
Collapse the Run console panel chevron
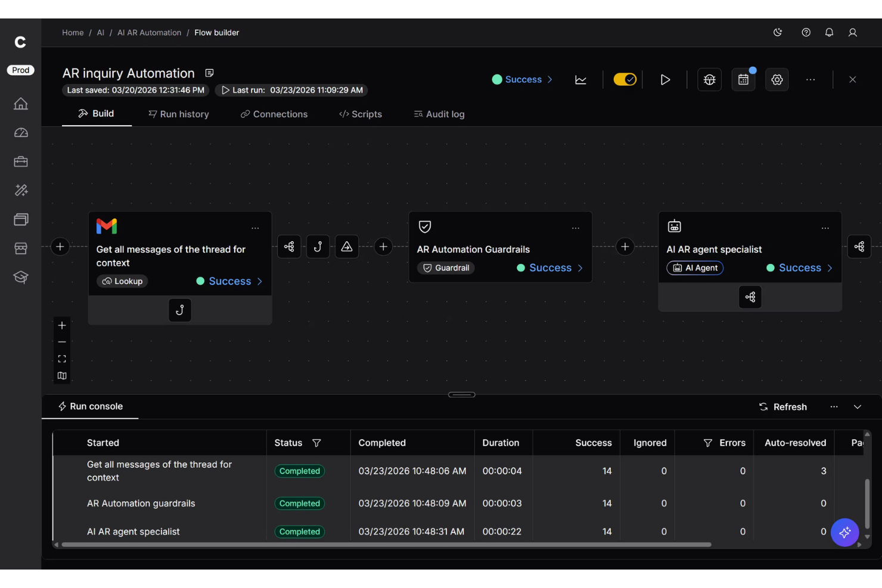point(858,407)
